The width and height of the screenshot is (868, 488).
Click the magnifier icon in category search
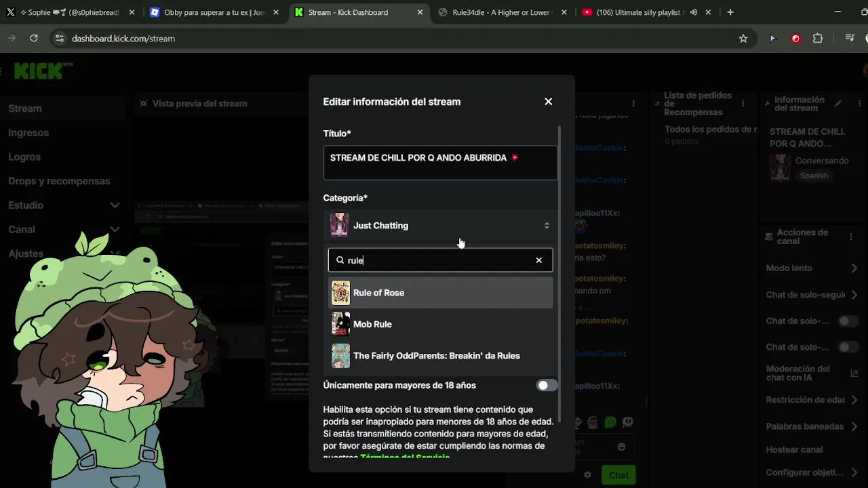pyautogui.click(x=340, y=260)
